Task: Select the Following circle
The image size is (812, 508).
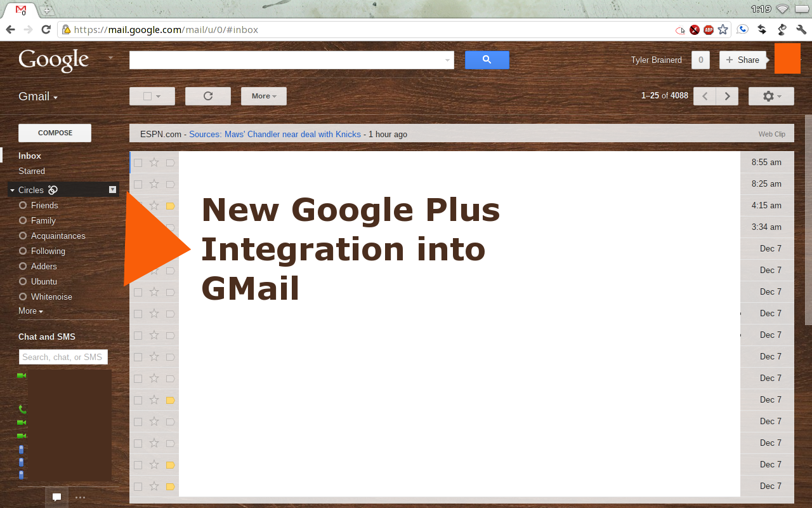Action: [x=48, y=251]
